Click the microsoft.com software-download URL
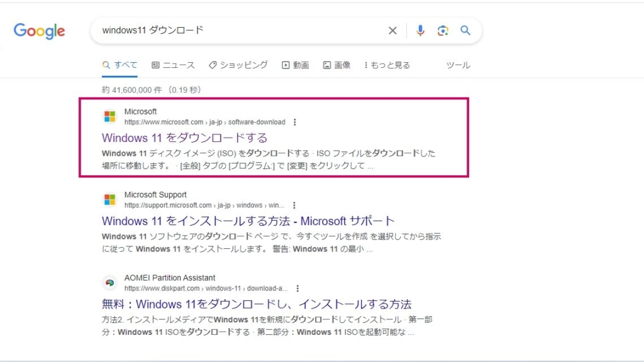Image resolution: width=644 pixels, height=362 pixels. 204,122
